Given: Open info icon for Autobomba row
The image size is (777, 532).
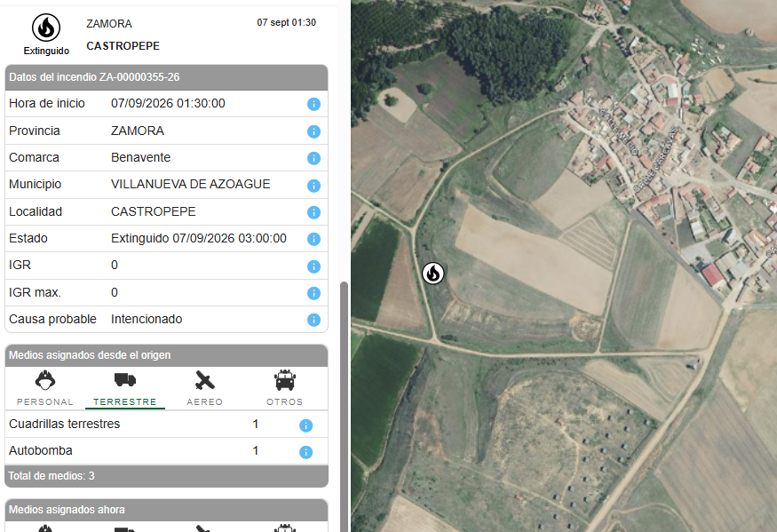Looking at the screenshot, I should tap(305, 452).
